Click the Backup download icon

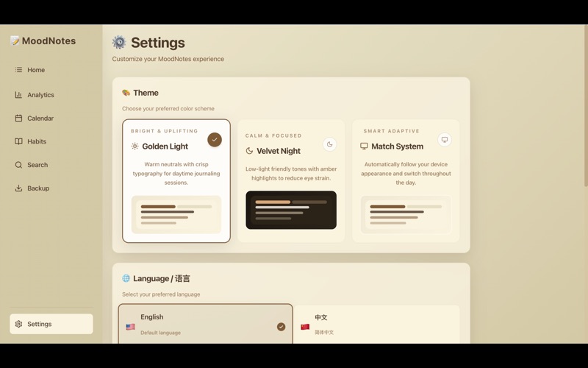click(x=18, y=188)
